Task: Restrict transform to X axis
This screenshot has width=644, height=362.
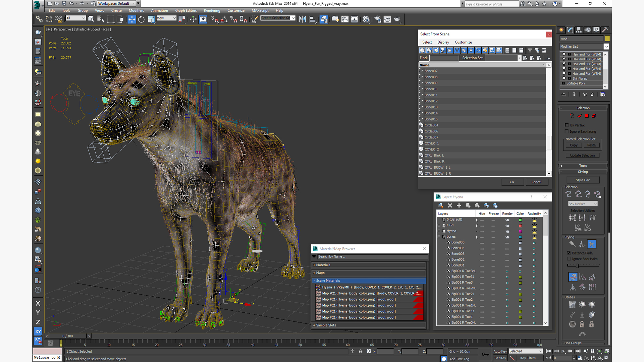Action: coord(38,303)
